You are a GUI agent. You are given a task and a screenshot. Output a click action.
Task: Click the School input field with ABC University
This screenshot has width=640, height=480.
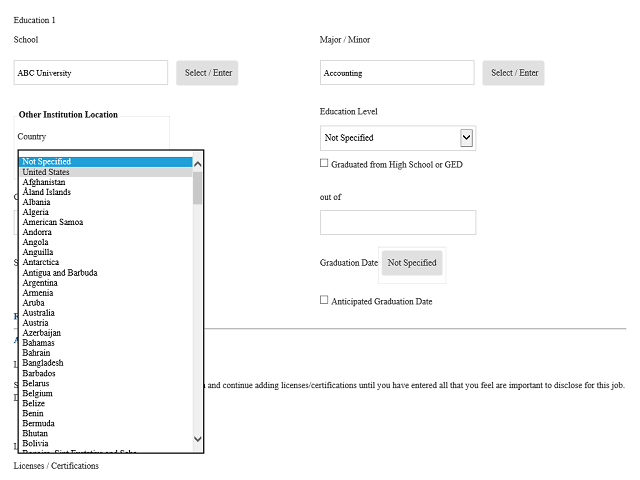click(x=91, y=73)
